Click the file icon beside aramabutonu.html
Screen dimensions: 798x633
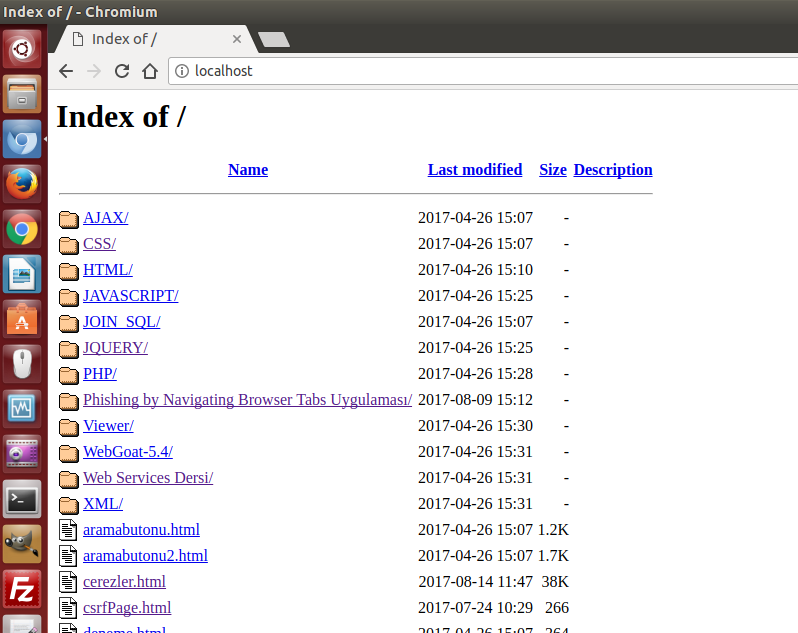pyautogui.click(x=68, y=530)
